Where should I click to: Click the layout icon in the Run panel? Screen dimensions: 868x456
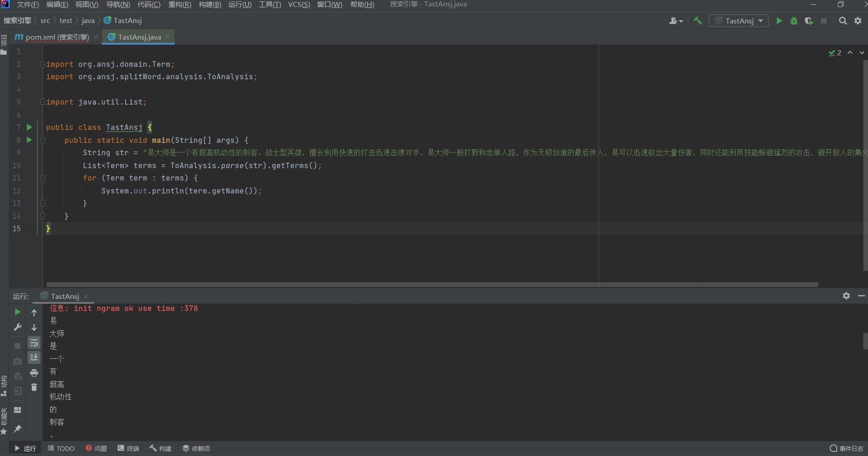(17, 410)
